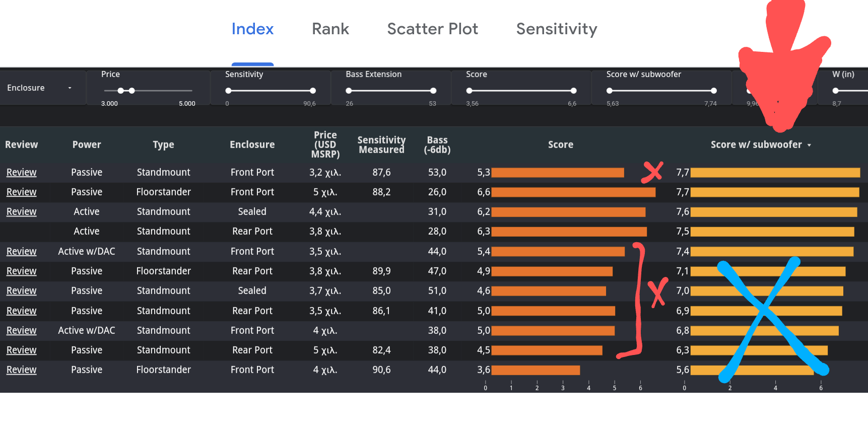Click the Sensitivity Measured column header
868x429 pixels.
[x=381, y=145]
